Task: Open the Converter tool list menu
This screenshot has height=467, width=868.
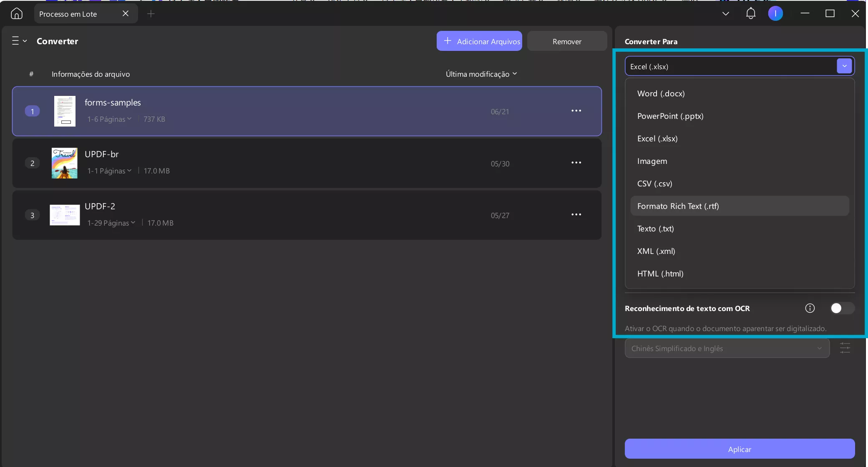Action: [x=19, y=41]
